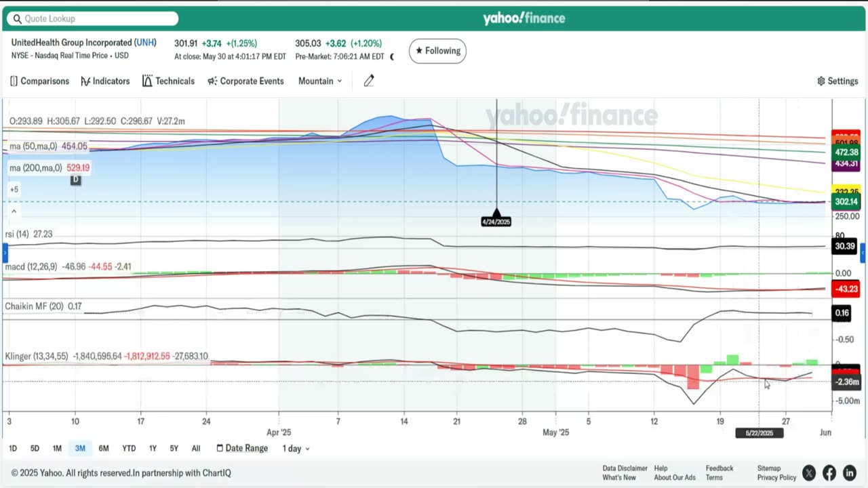
Task: Open the Facebook social icon
Action: click(829, 473)
